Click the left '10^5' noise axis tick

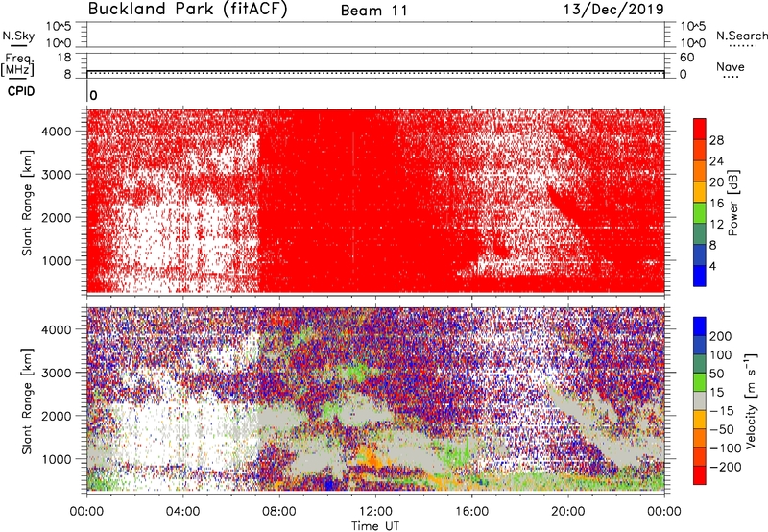click(59, 26)
